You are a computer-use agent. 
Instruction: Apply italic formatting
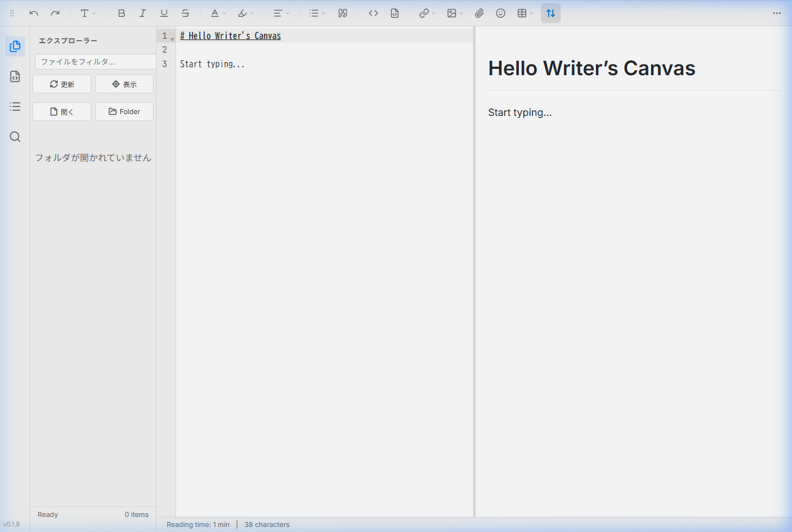(143, 13)
